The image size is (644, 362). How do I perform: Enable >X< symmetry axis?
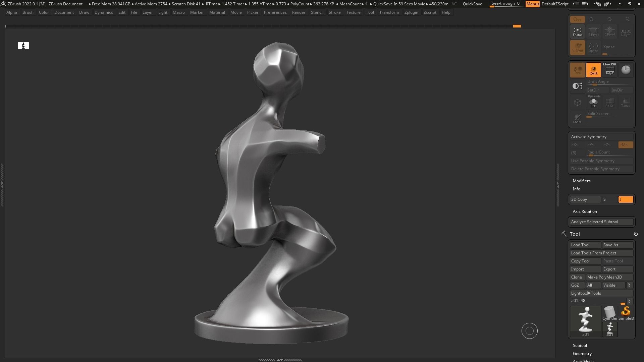(x=577, y=145)
